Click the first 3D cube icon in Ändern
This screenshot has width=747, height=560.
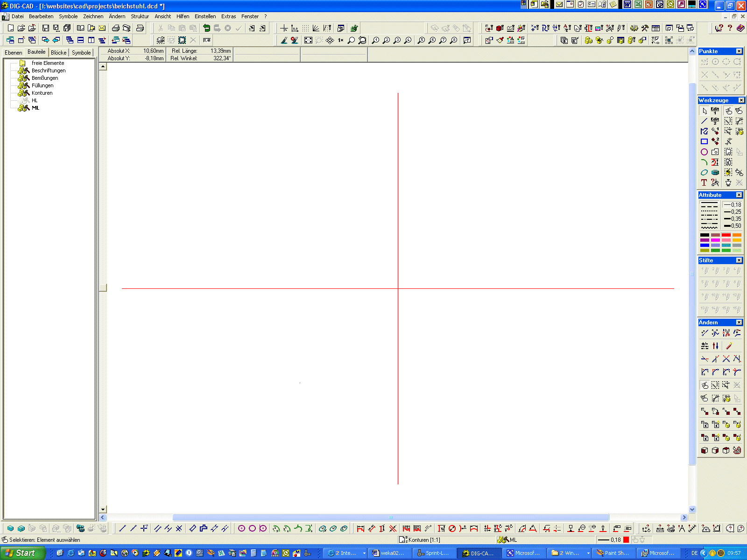(705, 450)
